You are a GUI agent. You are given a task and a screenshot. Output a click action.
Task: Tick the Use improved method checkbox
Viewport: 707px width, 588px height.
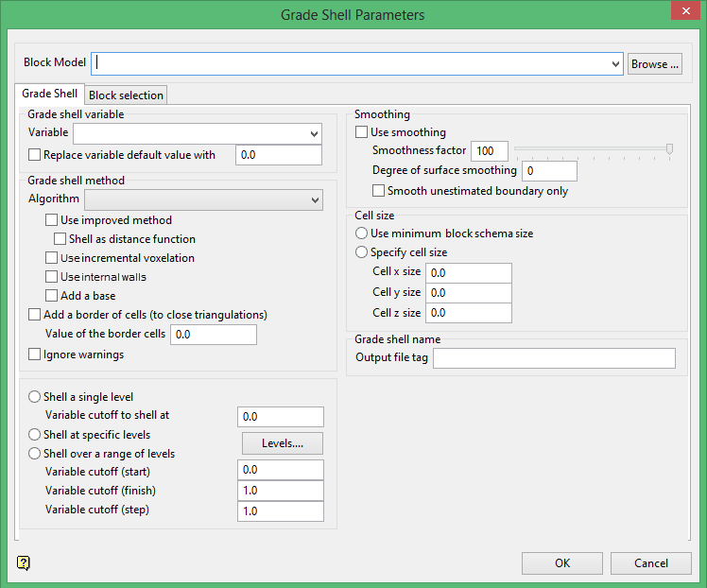pyautogui.click(x=53, y=220)
